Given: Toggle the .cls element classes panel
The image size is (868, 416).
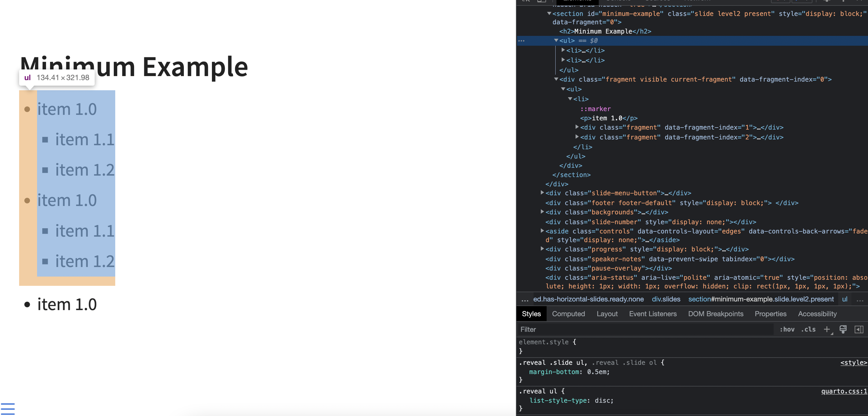Looking at the screenshot, I should coord(808,329).
